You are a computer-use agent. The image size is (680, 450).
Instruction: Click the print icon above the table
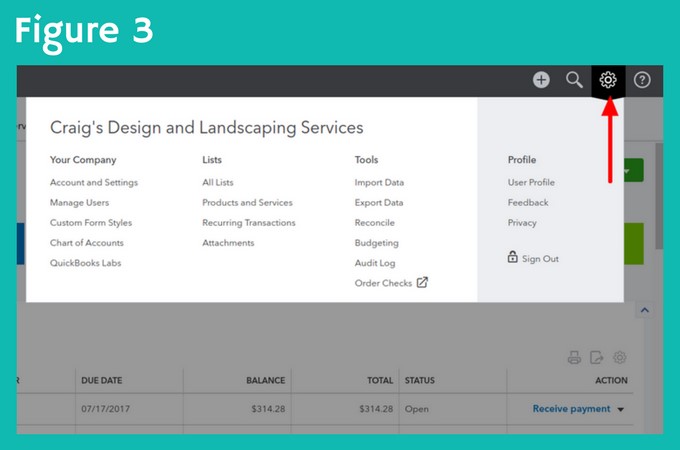[x=574, y=358]
